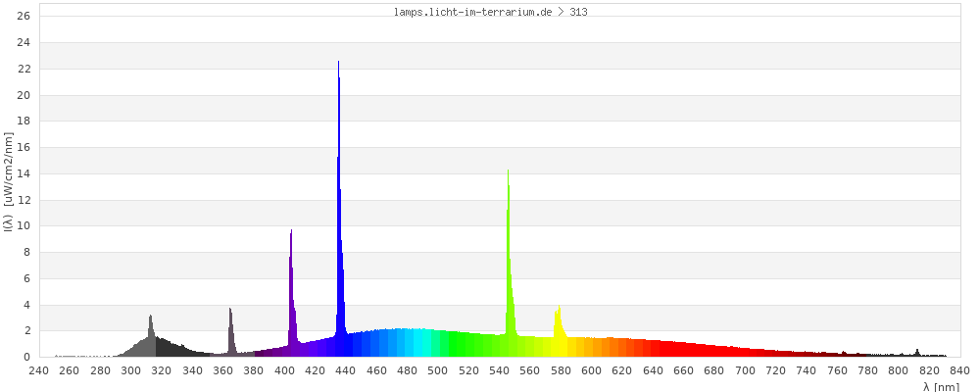Click the y-axis tick label 12
This screenshot has width=980, height=392.
tap(24, 200)
